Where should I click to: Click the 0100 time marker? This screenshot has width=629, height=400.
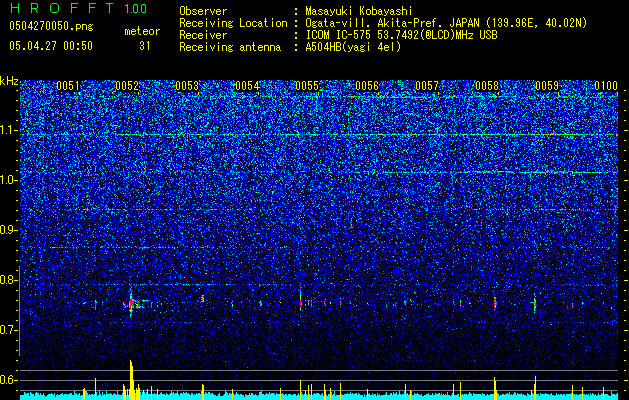pos(606,86)
